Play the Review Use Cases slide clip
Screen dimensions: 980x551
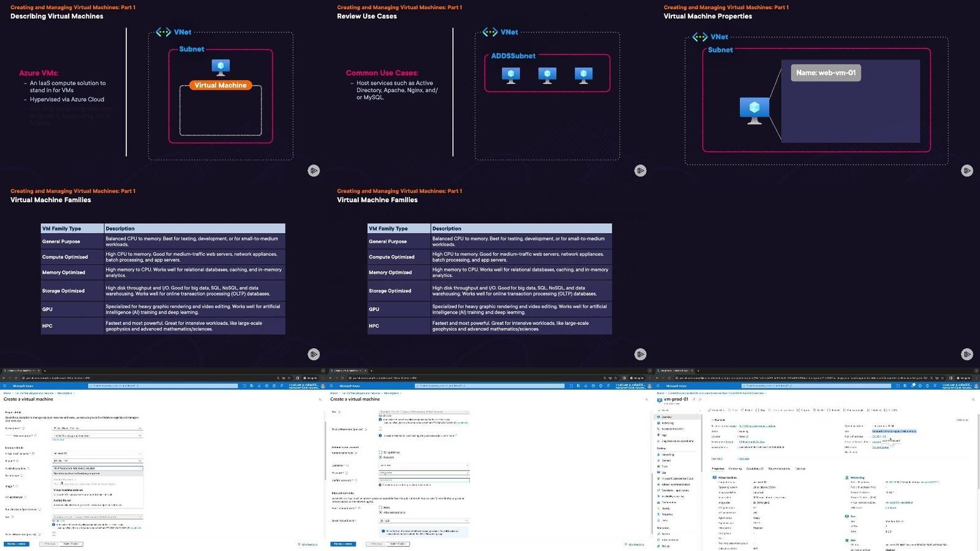[640, 170]
